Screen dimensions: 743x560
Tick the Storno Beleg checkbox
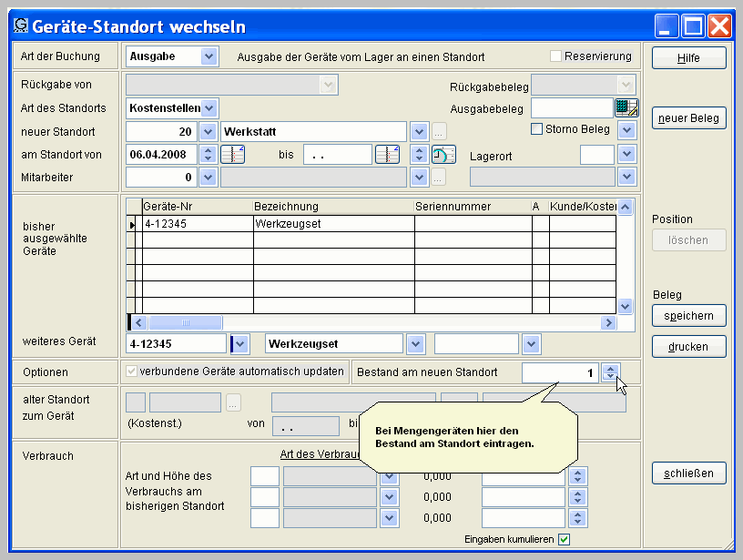[x=536, y=129]
